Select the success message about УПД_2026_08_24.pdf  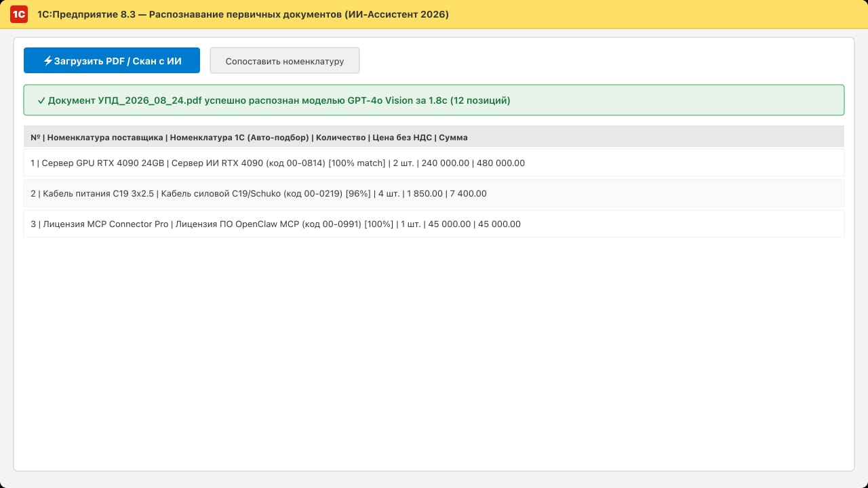(x=434, y=100)
